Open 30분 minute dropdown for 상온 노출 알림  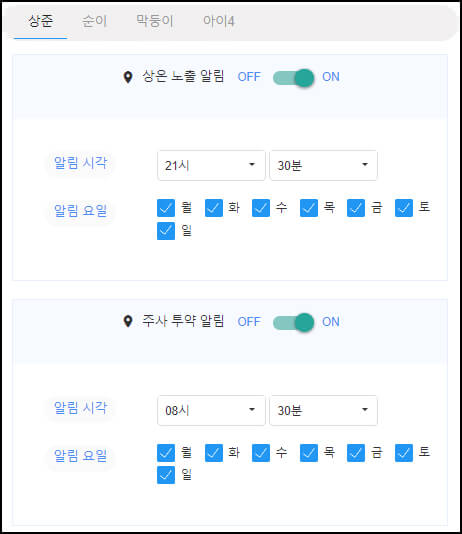[323, 165]
